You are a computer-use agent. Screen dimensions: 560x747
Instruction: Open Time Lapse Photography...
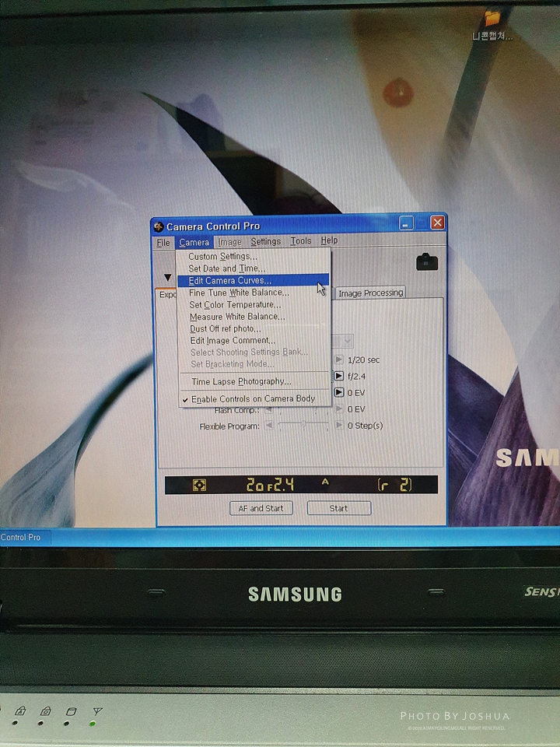pos(254,381)
